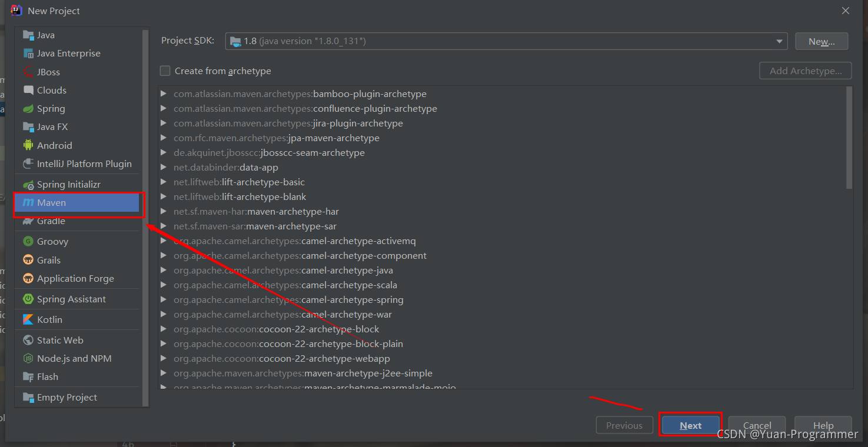Select cocoon-22-archetype-webapp row
Screen dimensions: 868x447
click(x=502, y=358)
